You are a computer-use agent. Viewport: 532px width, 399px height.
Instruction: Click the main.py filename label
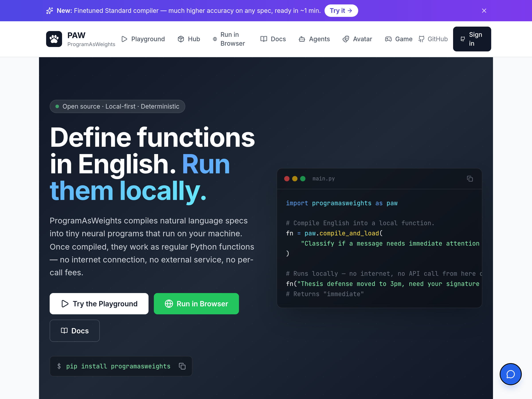point(323,178)
